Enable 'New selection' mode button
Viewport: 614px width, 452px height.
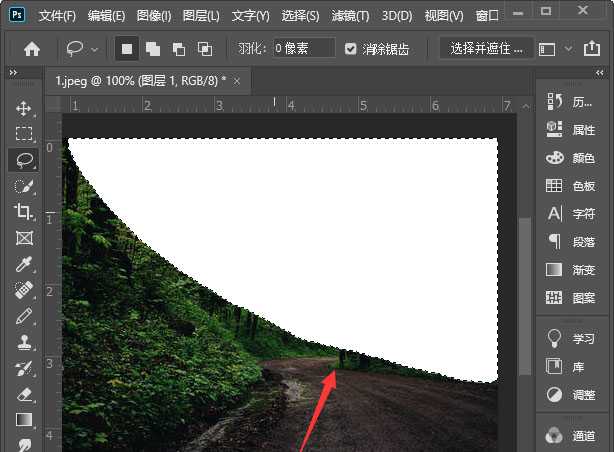[127, 48]
